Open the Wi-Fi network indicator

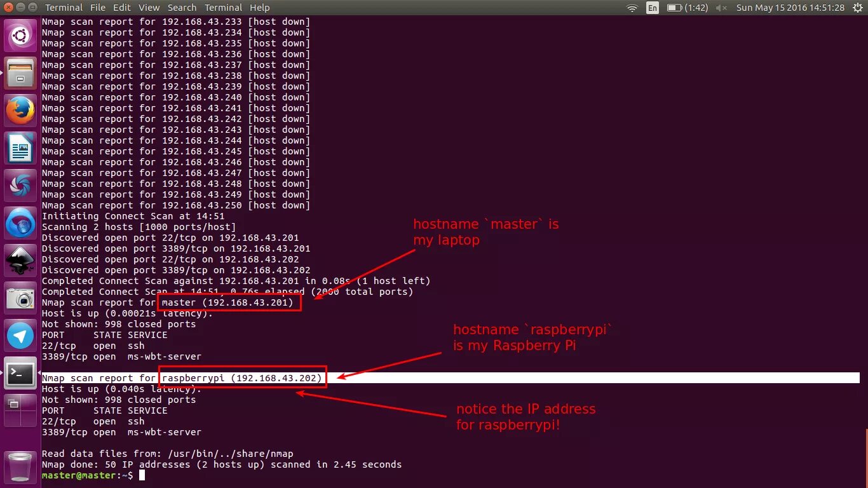(x=632, y=8)
